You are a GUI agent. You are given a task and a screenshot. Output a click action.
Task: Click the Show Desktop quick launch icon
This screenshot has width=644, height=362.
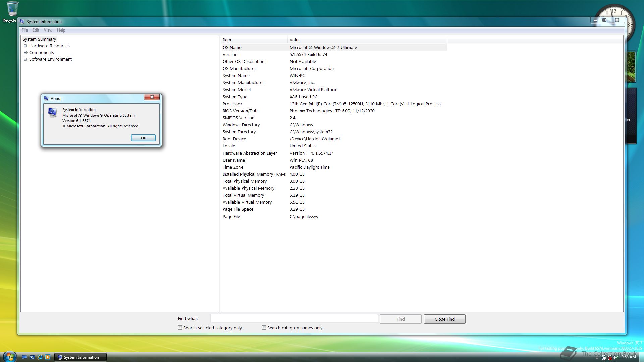coord(24,357)
